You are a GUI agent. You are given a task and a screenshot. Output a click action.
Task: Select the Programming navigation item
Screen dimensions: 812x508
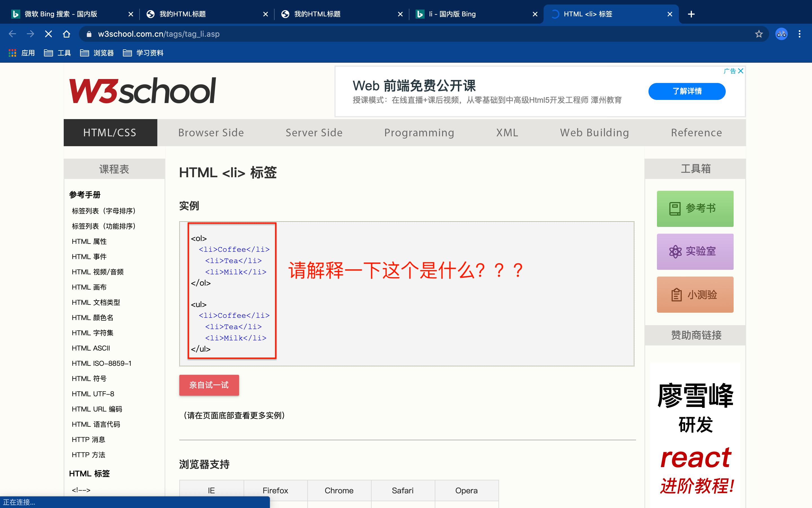click(x=419, y=133)
